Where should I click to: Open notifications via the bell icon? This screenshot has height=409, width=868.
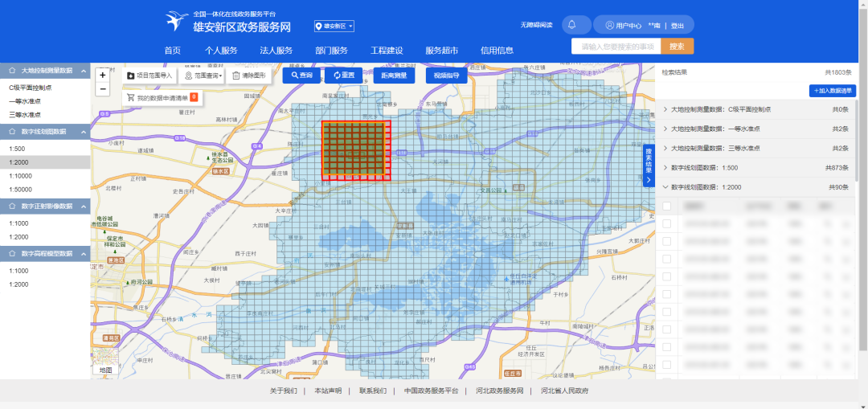(572, 24)
